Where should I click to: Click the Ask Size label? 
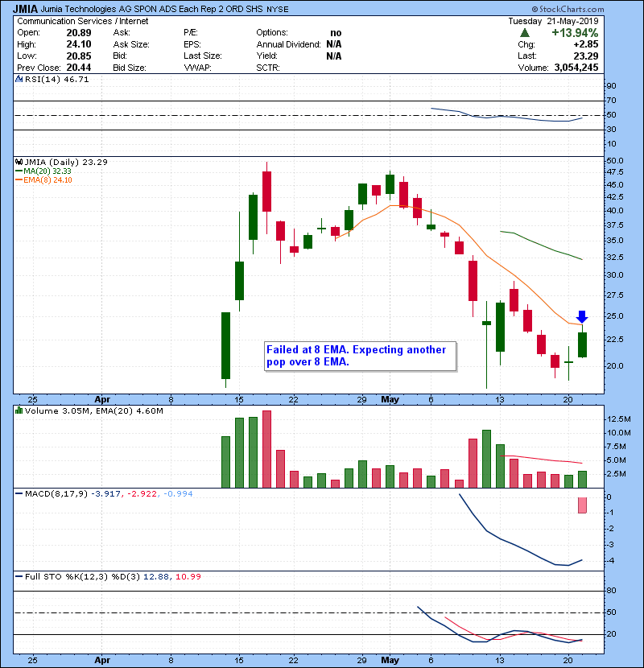pyautogui.click(x=131, y=44)
